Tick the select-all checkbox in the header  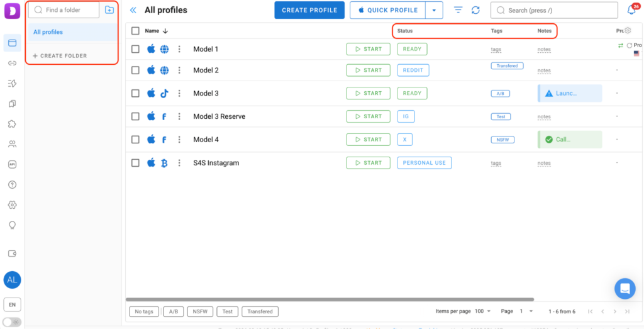point(135,30)
